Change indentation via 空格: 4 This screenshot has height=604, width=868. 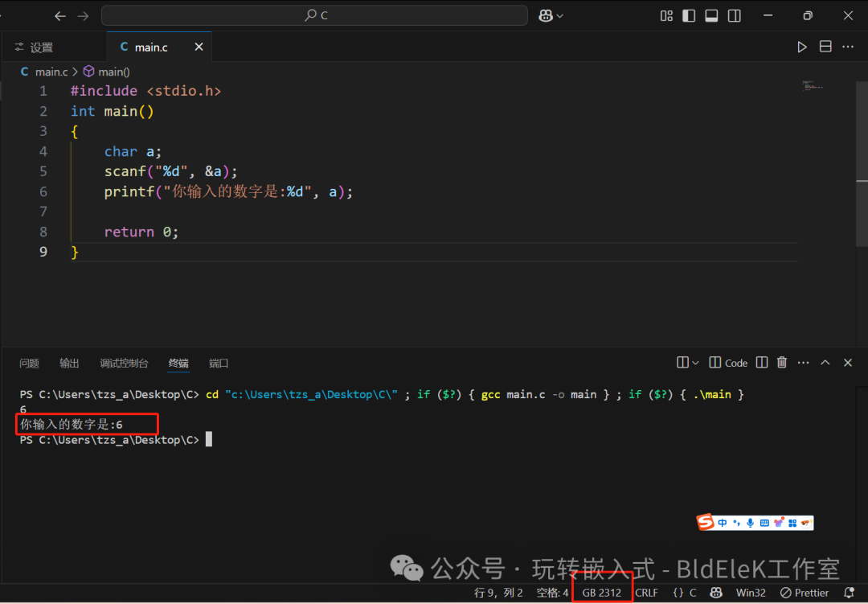tap(552, 593)
